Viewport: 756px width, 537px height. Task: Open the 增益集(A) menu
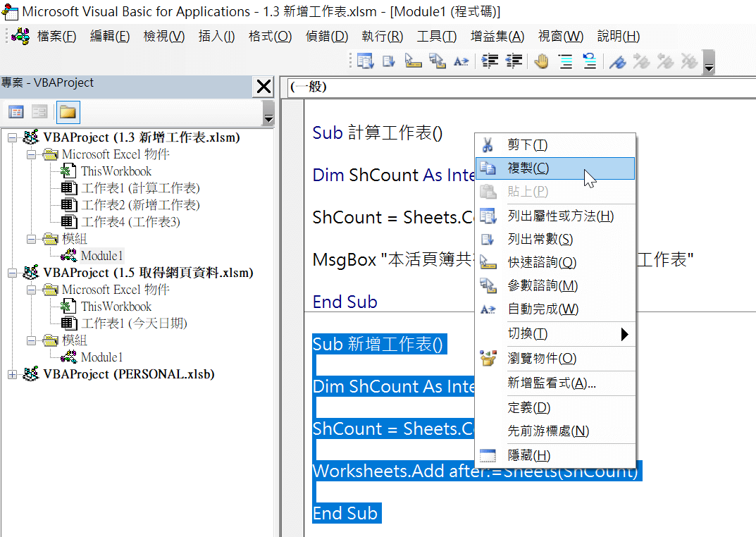pos(497,36)
